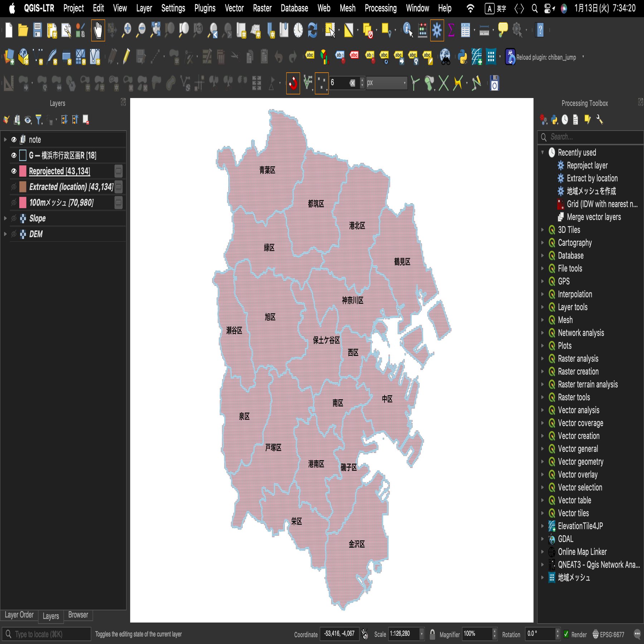Click Reload plugin: chiban_jump button
The width and height of the screenshot is (644, 644).
[546, 57]
